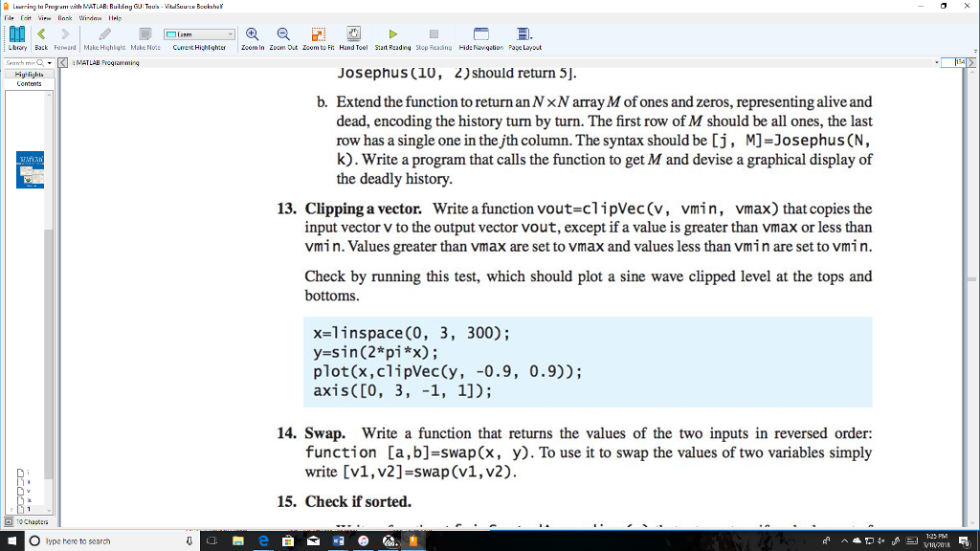This screenshot has height=551, width=980.
Task: Select the Hand Tool
Action: coord(356,33)
